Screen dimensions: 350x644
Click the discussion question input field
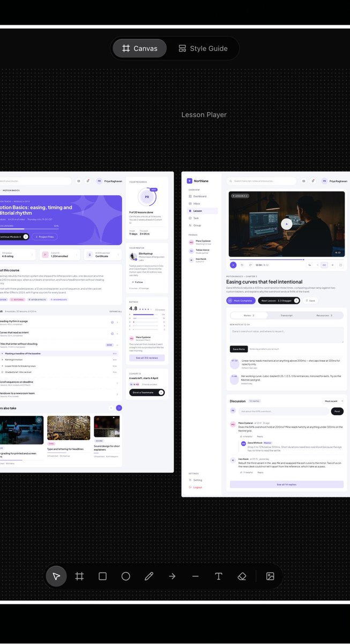(x=284, y=411)
